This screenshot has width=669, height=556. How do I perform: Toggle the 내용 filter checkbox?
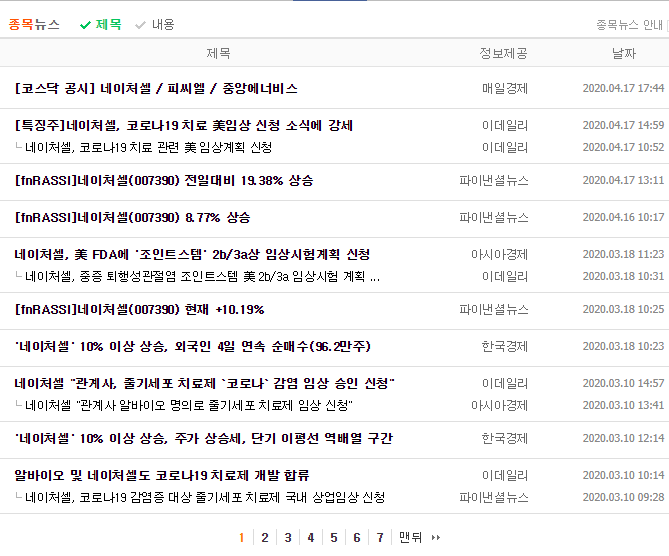click(140, 25)
